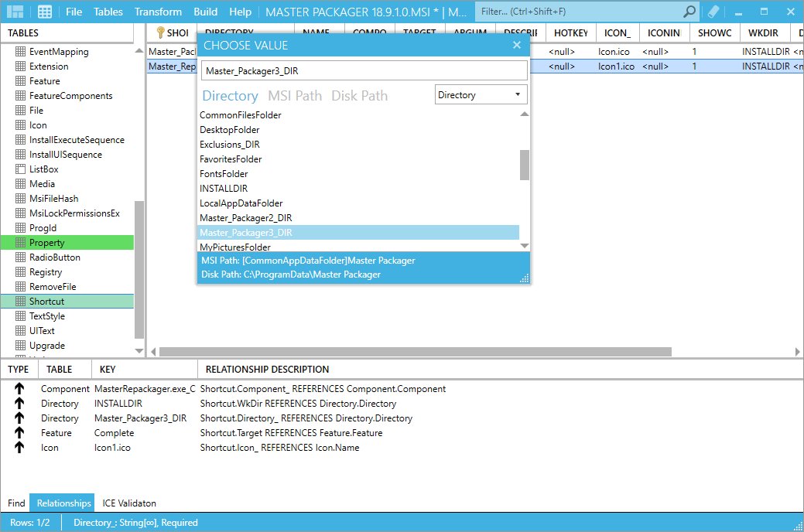
Task: Open the Help menu
Action: click(240, 12)
